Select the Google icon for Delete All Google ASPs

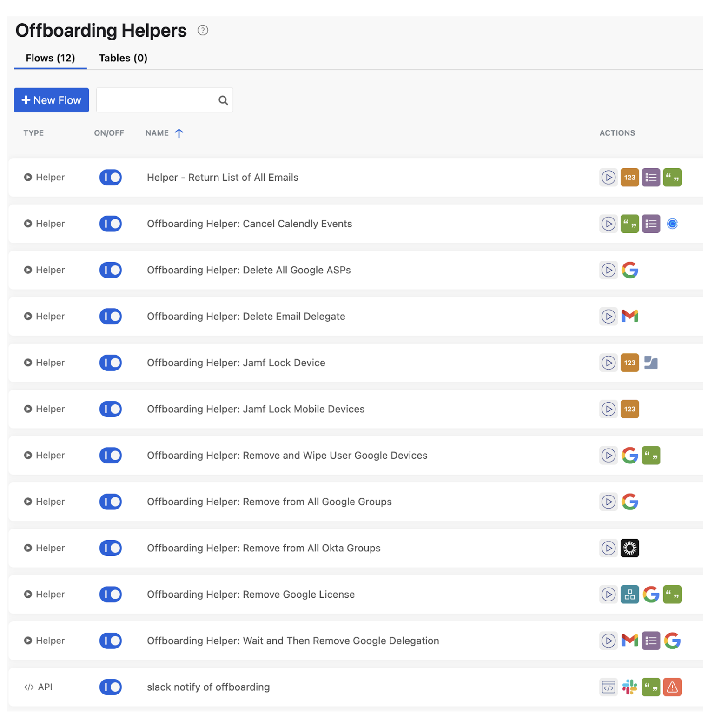[x=630, y=270]
